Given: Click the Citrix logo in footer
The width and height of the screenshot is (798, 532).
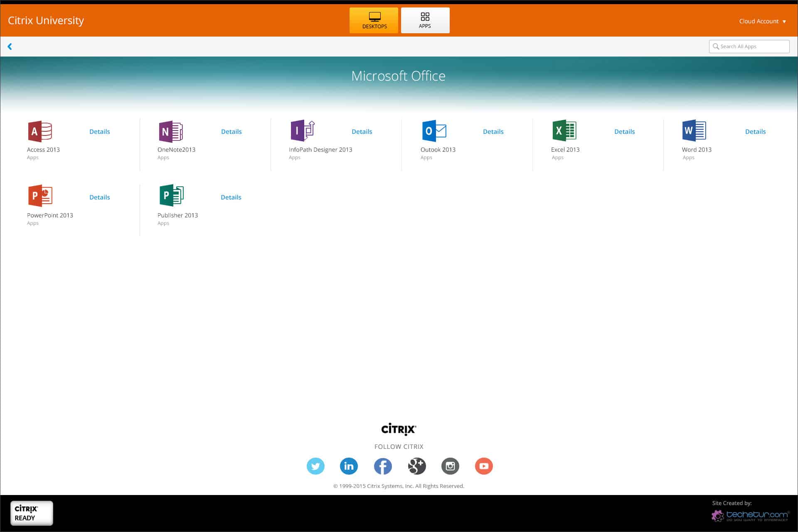Looking at the screenshot, I should (399, 429).
